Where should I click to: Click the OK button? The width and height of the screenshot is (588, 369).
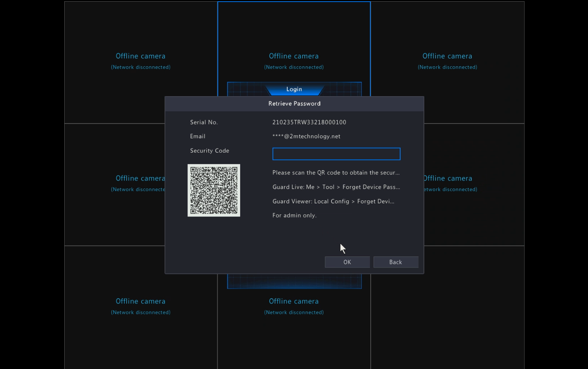pyautogui.click(x=347, y=262)
